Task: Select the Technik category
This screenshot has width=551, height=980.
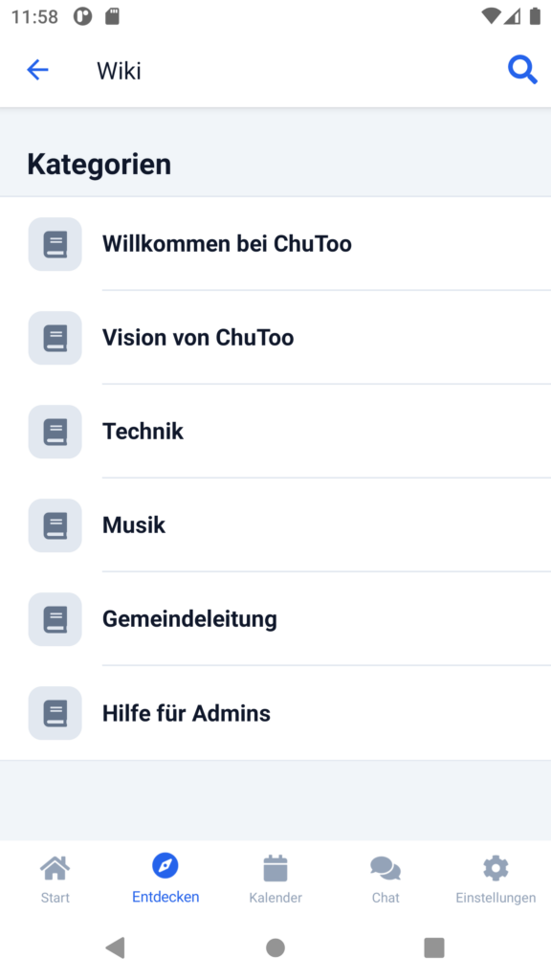Action: coord(275,432)
